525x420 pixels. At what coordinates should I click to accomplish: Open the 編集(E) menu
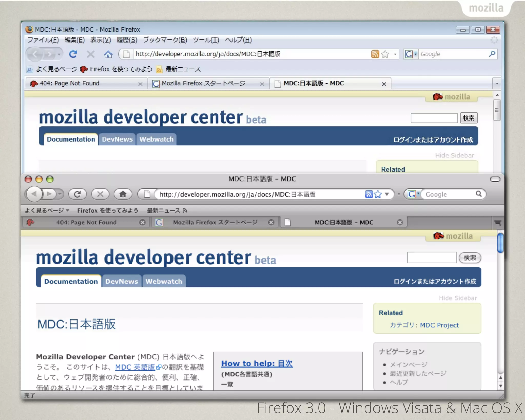click(x=75, y=40)
